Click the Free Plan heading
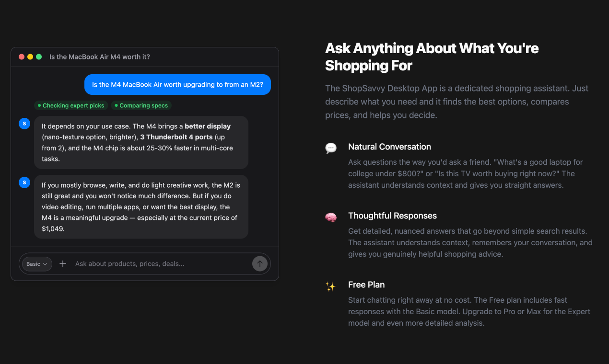609x364 pixels. 366,284
